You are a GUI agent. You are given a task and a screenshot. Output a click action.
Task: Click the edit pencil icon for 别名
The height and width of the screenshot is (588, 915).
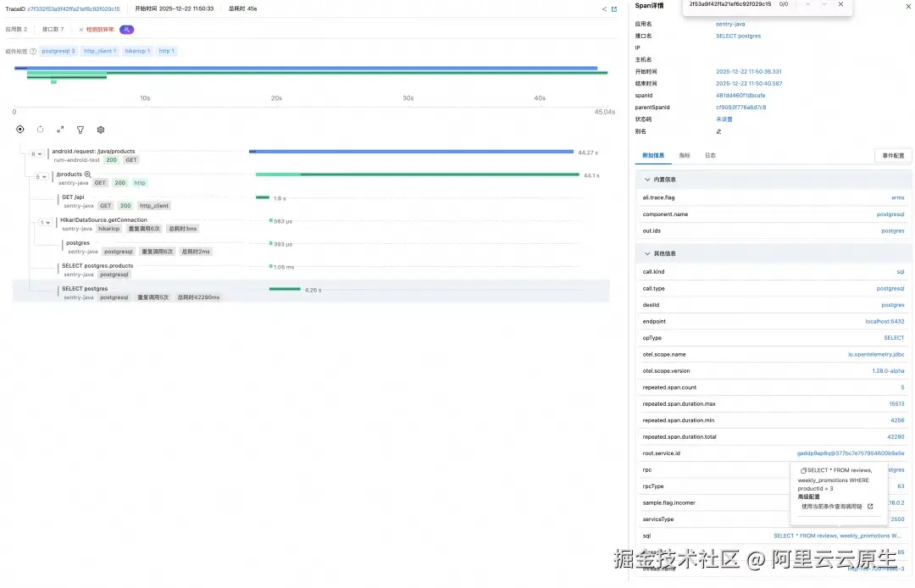pos(719,132)
